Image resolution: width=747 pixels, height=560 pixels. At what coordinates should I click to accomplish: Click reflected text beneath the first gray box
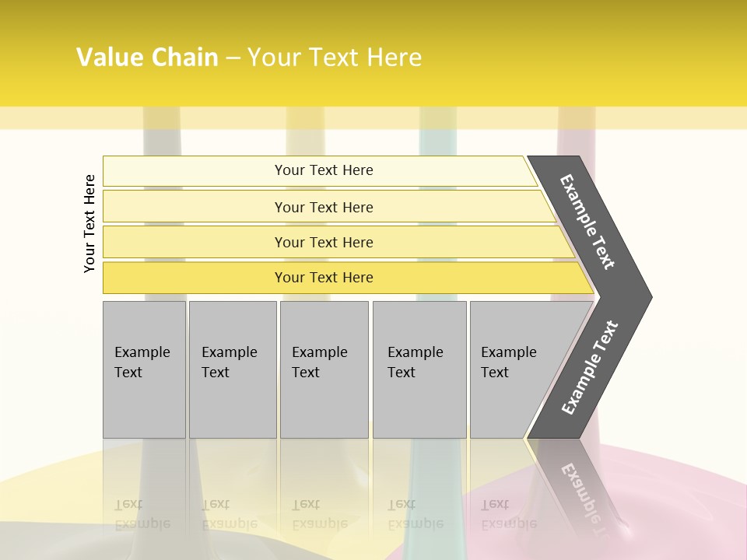tap(142, 514)
